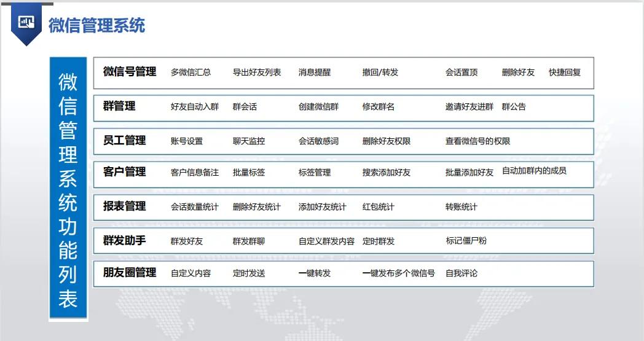Select 邀请好友进群 item
Image resolution: width=644 pixels, height=341 pixels.
coord(469,107)
